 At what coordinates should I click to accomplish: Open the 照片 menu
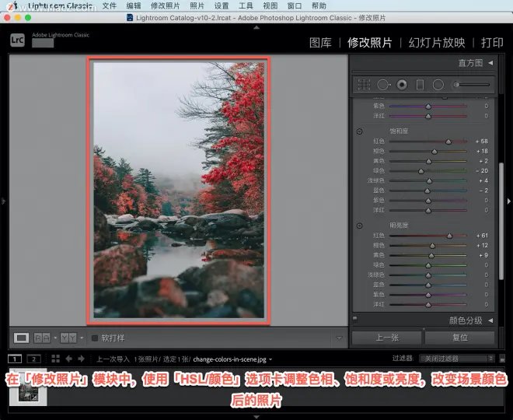[x=197, y=5]
